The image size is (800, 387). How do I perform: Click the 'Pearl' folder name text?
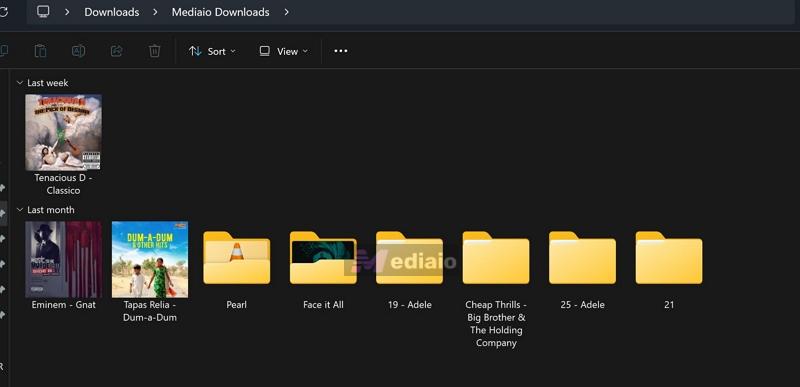tap(236, 305)
